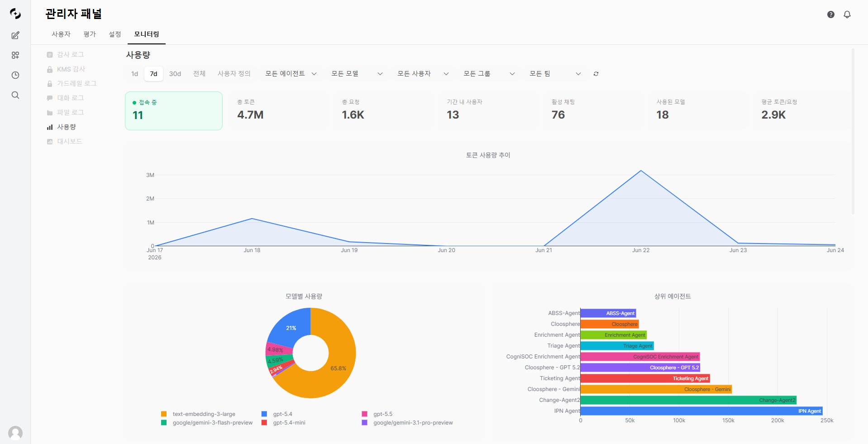
Task: Toggle gpt-5.5 legend entry
Action: point(377,414)
